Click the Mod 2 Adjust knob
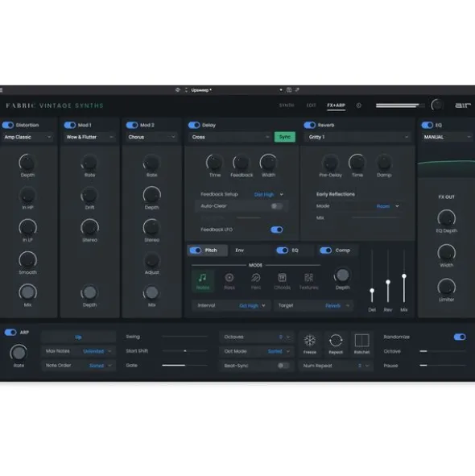The height and width of the screenshot is (476, 475). point(151,260)
